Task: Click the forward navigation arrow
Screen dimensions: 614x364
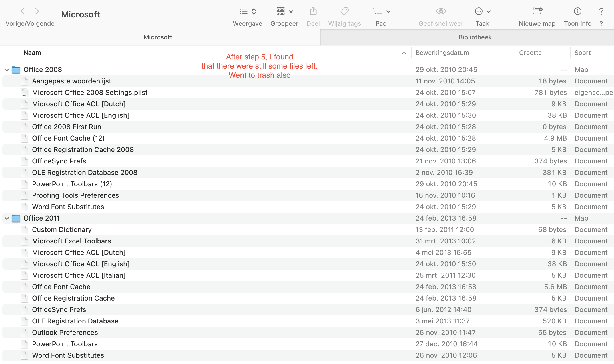Action: [x=37, y=11]
